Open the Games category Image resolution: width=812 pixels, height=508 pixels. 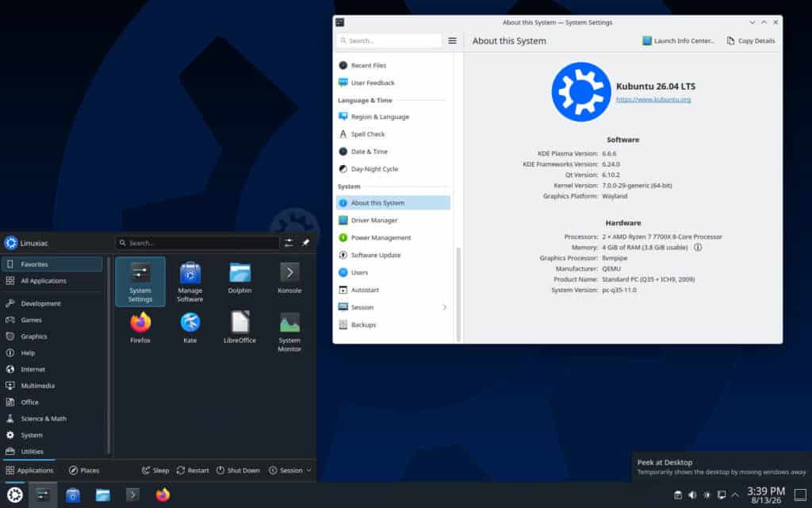[52, 320]
